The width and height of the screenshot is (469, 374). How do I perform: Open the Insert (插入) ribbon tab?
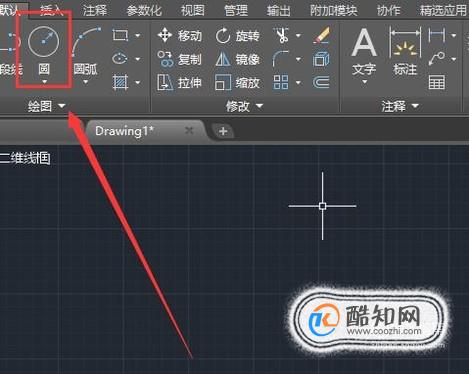[52, 11]
